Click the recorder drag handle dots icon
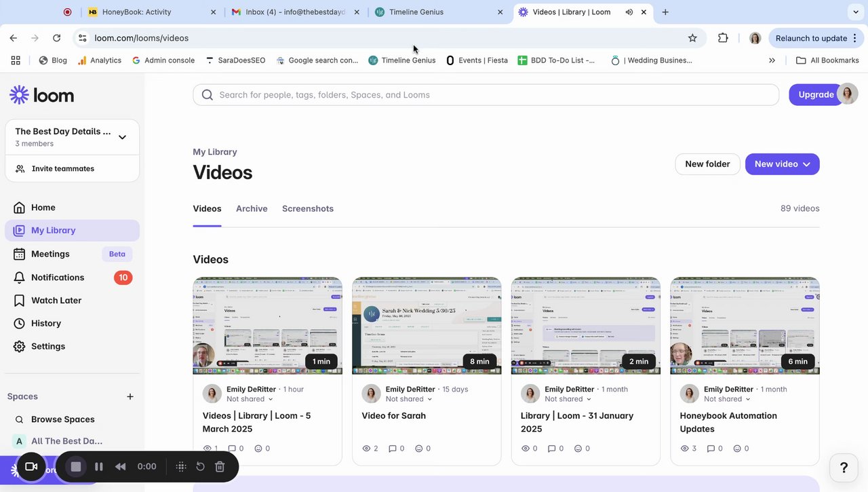Screen dimensions: 868x492 181,467
